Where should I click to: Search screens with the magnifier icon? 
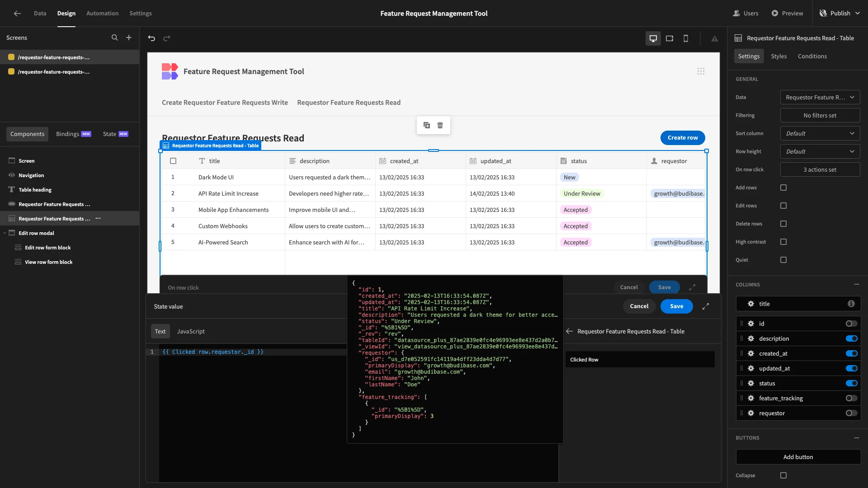pyautogui.click(x=115, y=38)
